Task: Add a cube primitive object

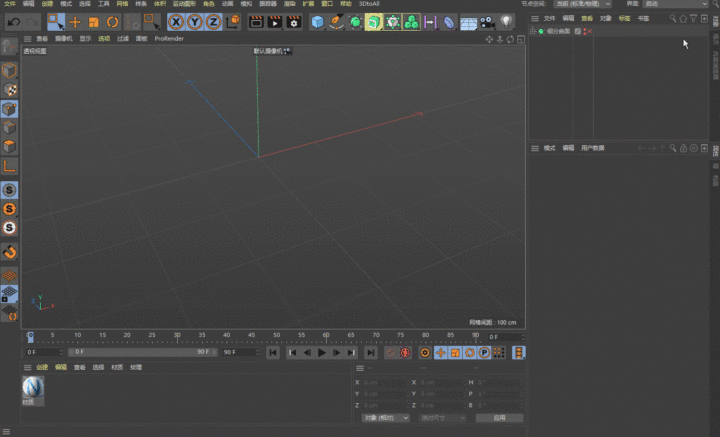Action: coord(318,22)
